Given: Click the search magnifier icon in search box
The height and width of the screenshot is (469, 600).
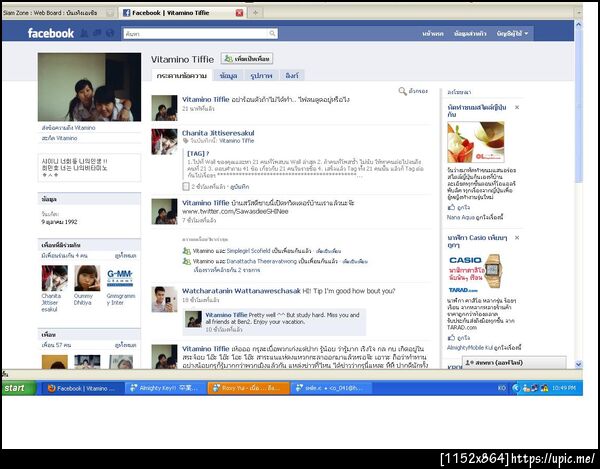Looking at the screenshot, I should (272, 34).
